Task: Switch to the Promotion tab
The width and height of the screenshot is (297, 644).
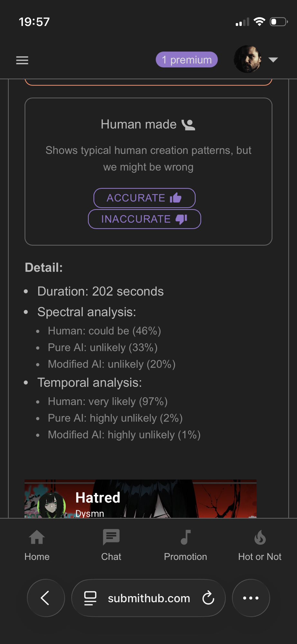Action: [x=185, y=545]
